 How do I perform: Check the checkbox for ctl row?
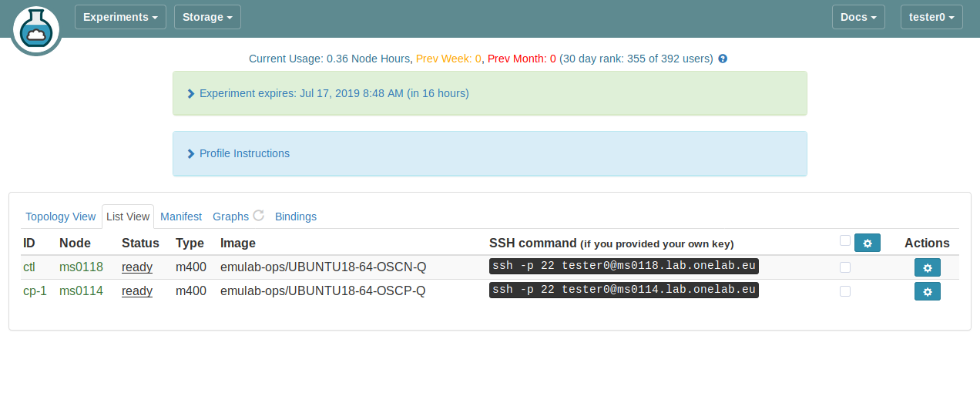845,267
